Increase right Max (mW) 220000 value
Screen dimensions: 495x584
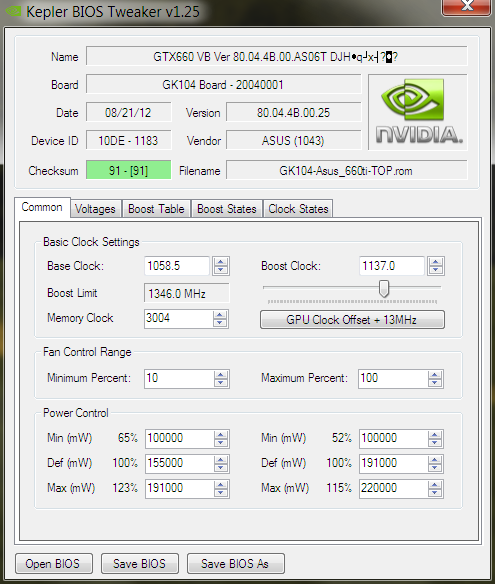[435, 485]
